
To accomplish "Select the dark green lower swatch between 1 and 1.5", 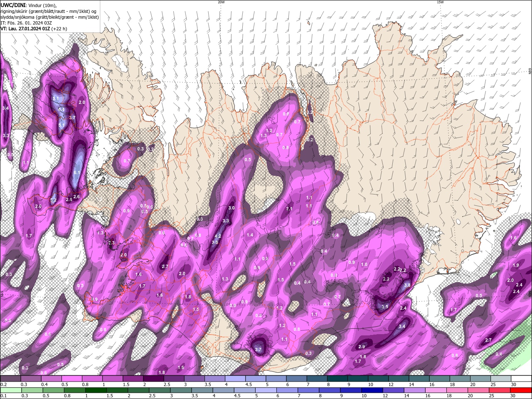I will [96, 390].
